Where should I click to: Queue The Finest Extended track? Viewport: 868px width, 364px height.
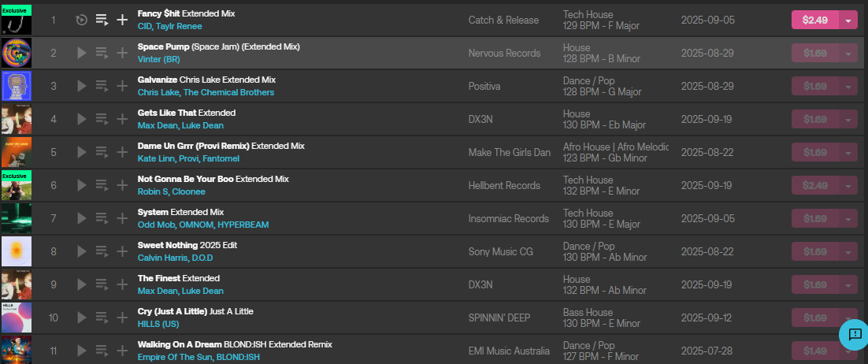pyautogui.click(x=101, y=284)
